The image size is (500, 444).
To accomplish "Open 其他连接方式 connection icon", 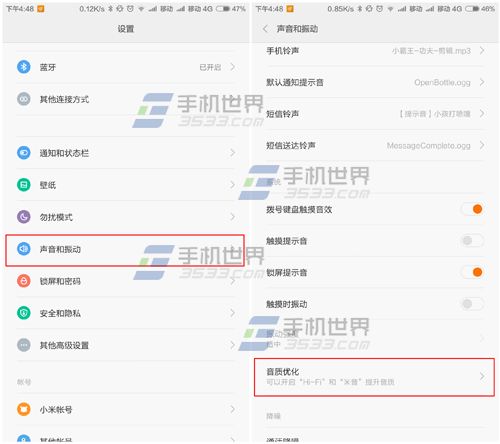I will [x=24, y=99].
